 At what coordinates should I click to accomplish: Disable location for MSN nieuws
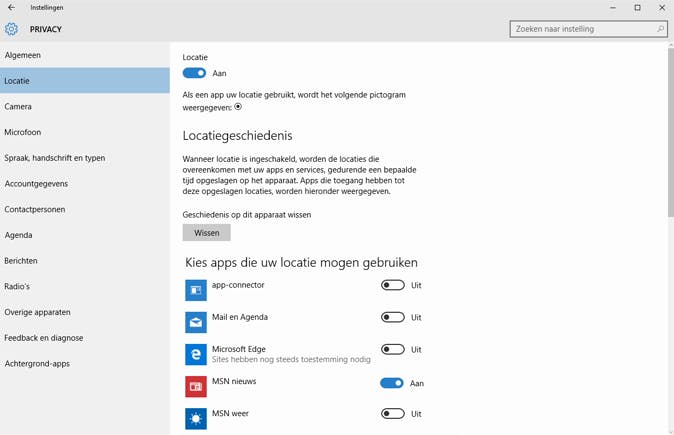click(392, 383)
